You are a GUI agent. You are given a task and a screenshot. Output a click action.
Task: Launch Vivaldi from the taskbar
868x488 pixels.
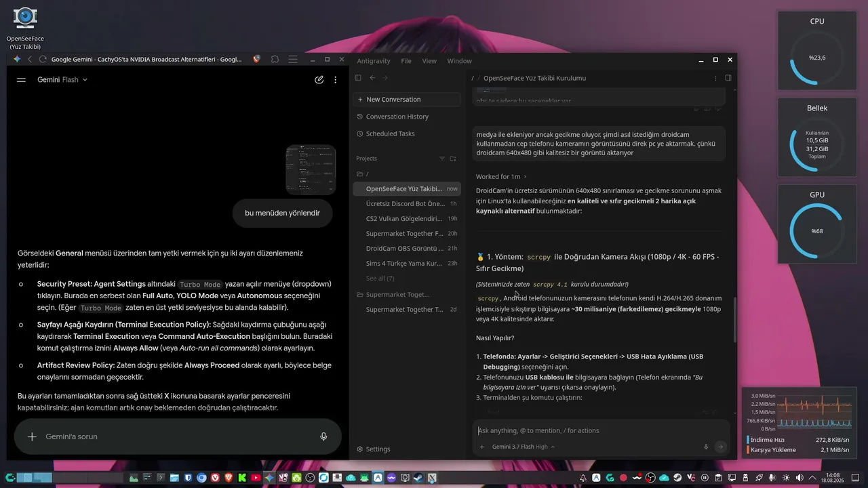click(215, 478)
